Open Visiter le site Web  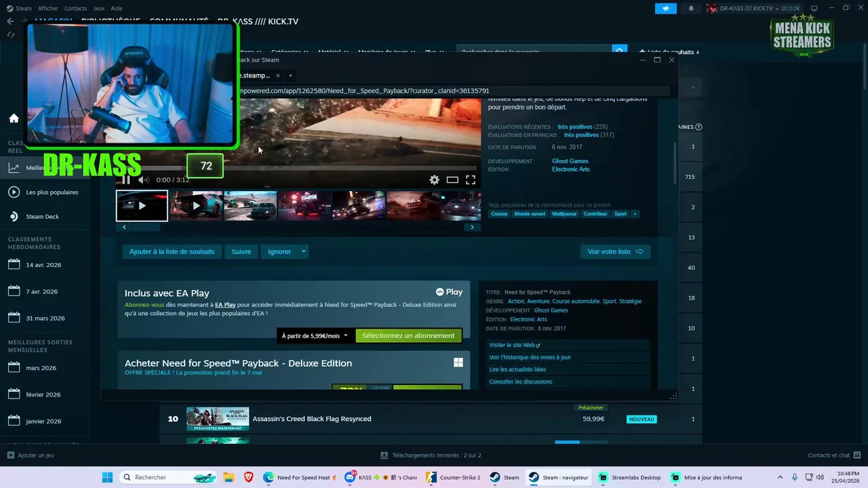515,345
